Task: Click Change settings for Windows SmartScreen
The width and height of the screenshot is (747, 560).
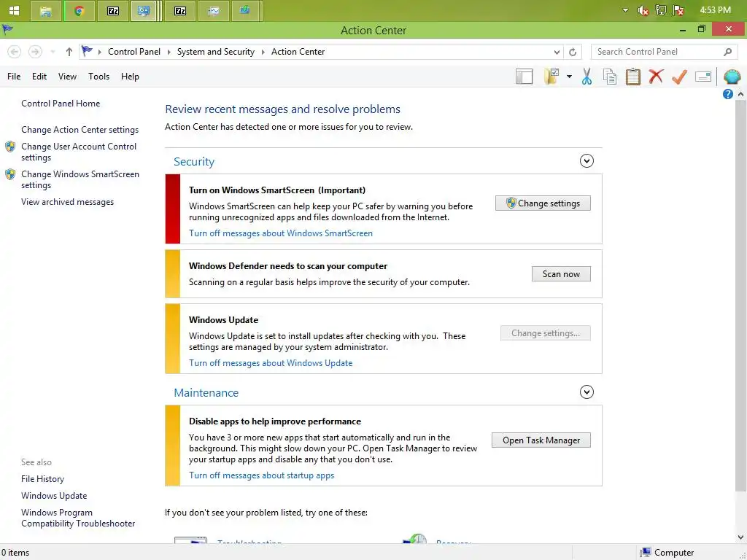Action: point(543,203)
